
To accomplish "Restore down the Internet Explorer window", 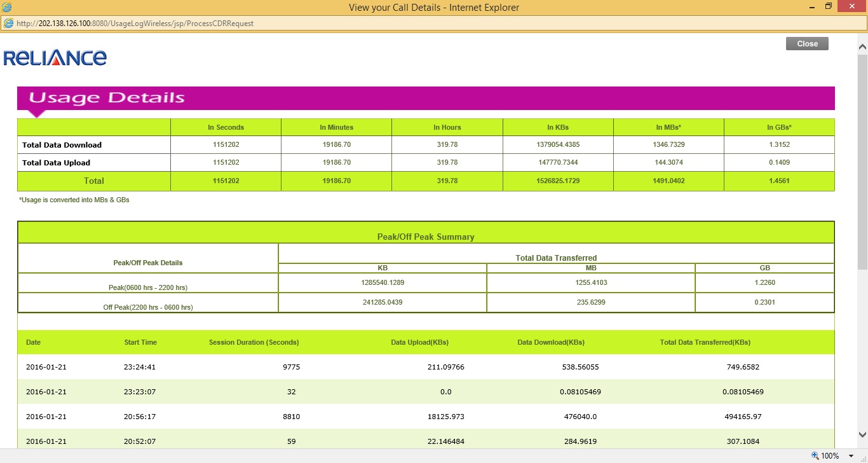I will click(828, 7).
